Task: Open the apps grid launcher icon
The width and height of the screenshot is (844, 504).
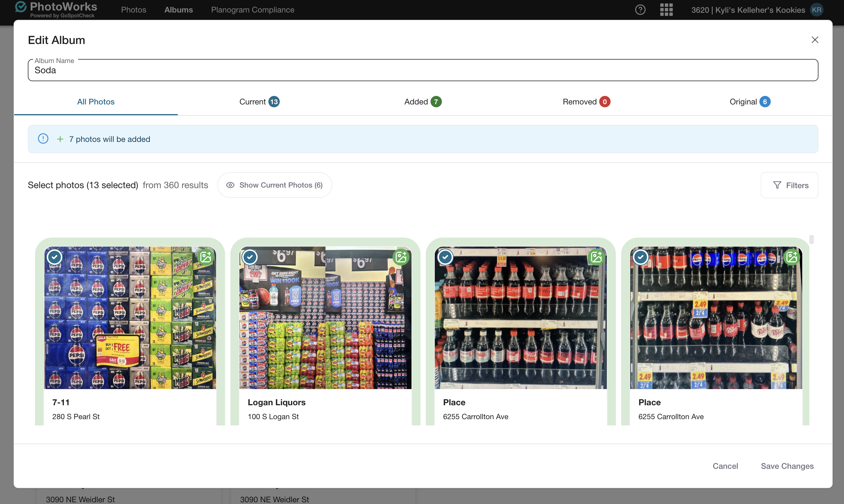Action: tap(666, 10)
